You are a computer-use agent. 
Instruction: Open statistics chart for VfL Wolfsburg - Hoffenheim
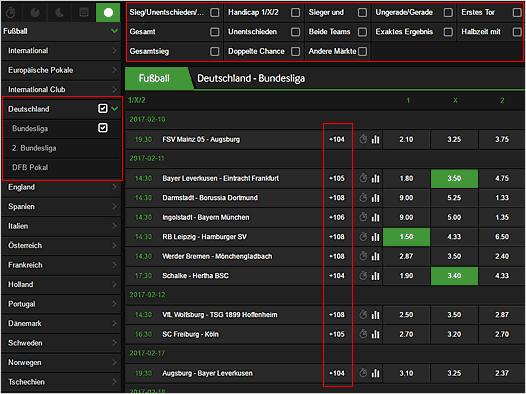[x=375, y=315]
